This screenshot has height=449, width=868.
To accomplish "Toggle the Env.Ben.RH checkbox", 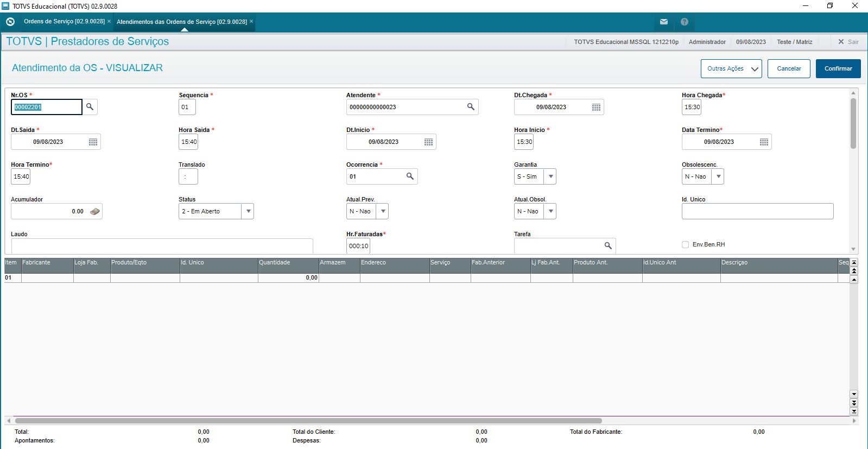I will 685,245.
